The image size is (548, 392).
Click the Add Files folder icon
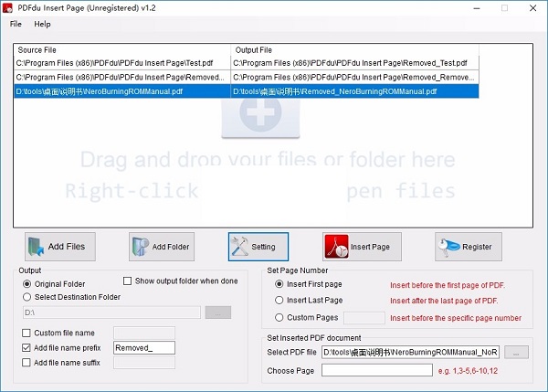(x=36, y=247)
